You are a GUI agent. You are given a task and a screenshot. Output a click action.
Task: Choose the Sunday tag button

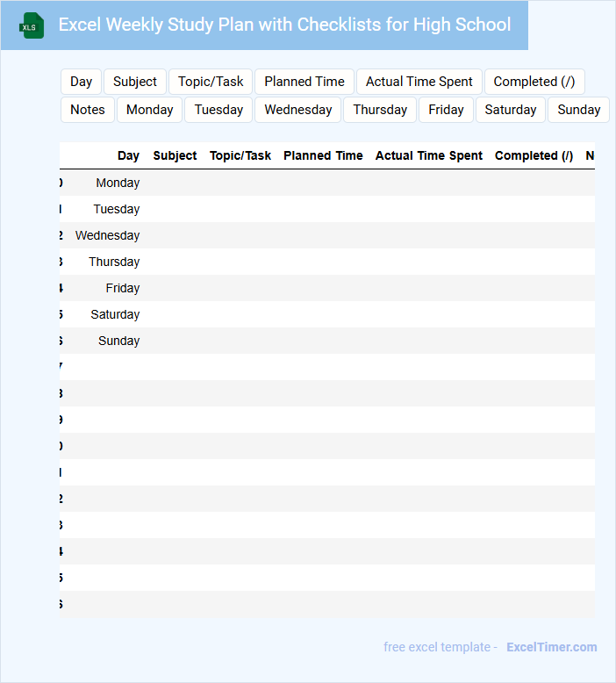click(x=579, y=110)
